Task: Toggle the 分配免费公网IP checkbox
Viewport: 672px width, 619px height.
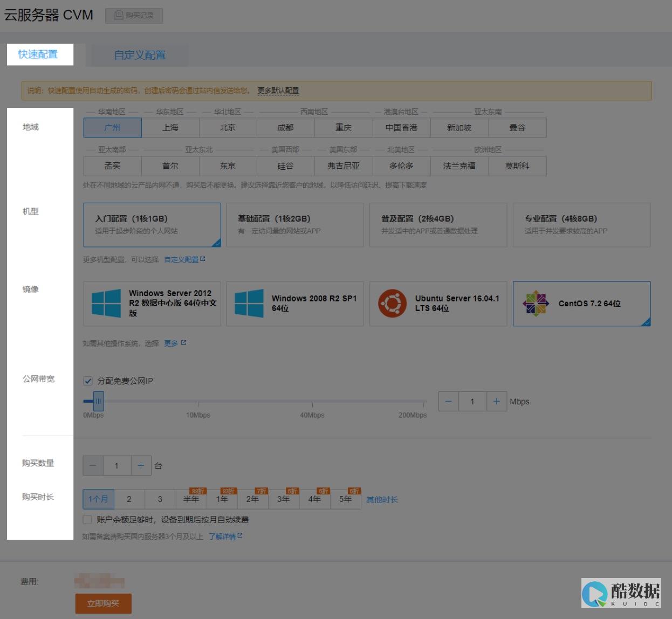Action: [88, 381]
